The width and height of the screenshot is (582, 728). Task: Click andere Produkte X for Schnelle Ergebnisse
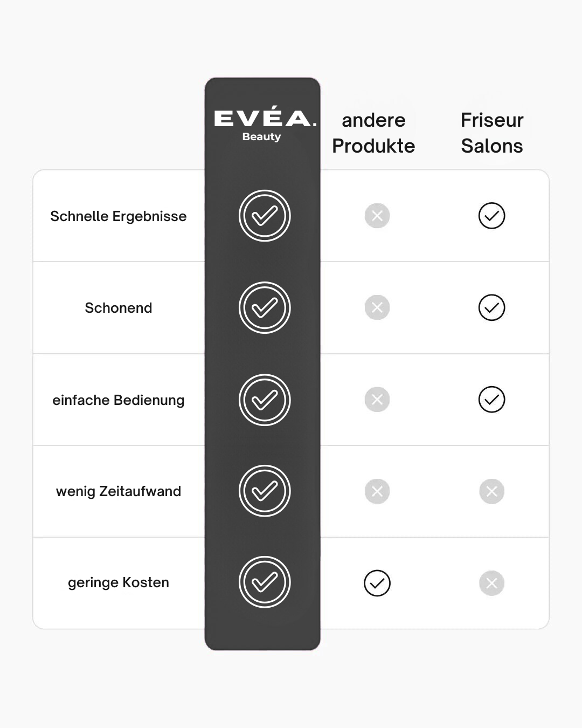coord(377,216)
